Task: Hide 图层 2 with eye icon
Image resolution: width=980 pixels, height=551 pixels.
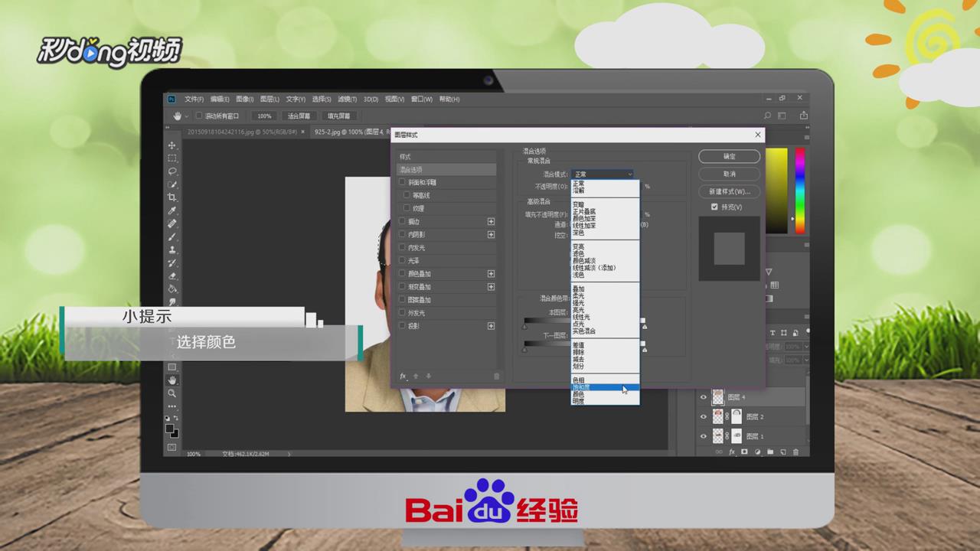Action: tap(704, 416)
